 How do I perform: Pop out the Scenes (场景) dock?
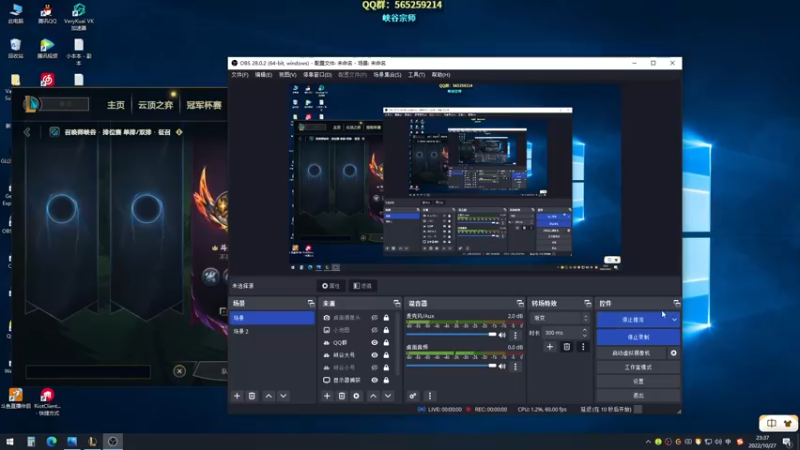pos(311,303)
